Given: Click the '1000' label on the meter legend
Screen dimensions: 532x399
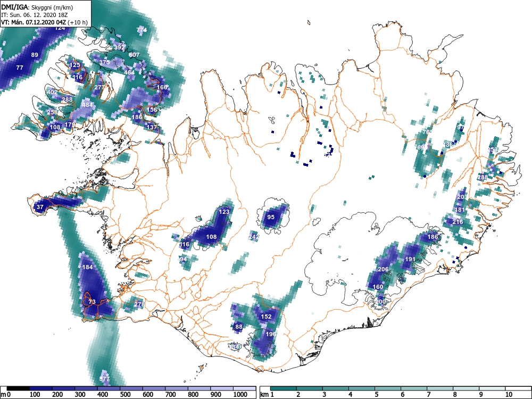Looking at the screenshot, I should (240, 395).
